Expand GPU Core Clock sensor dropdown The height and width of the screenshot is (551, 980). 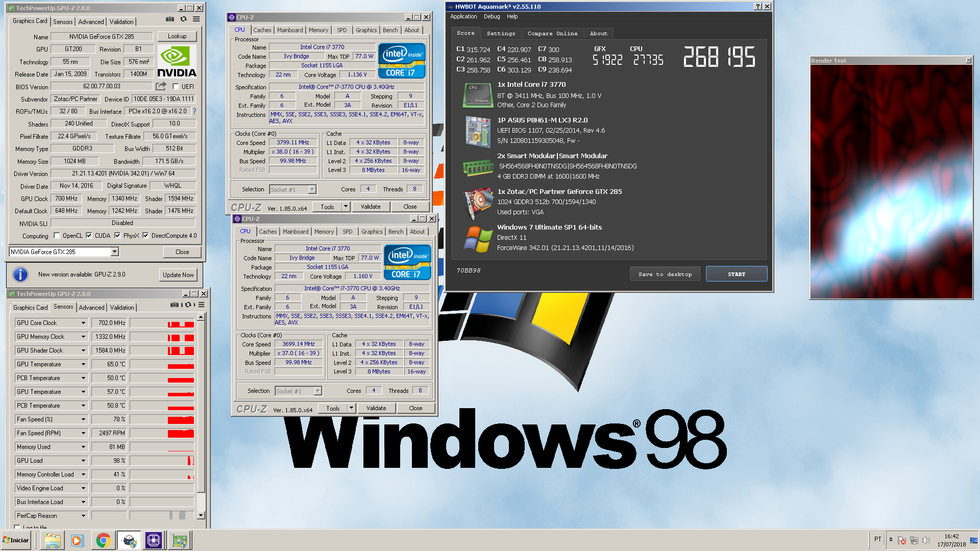pos(83,323)
